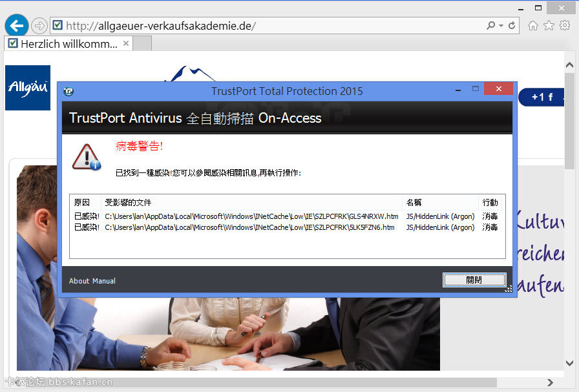
Task: Open browser settings gear icon
Action: click(x=565, y=26)
